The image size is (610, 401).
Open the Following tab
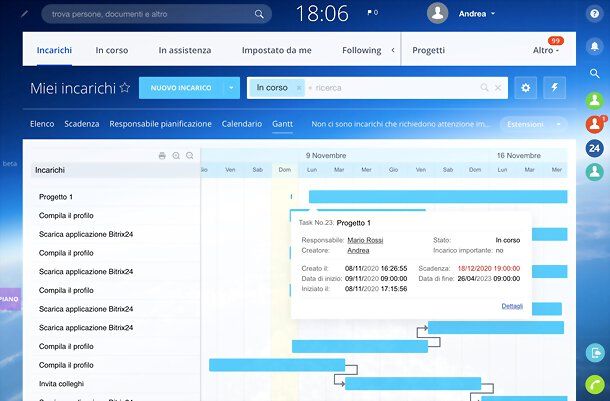point(362,50)
